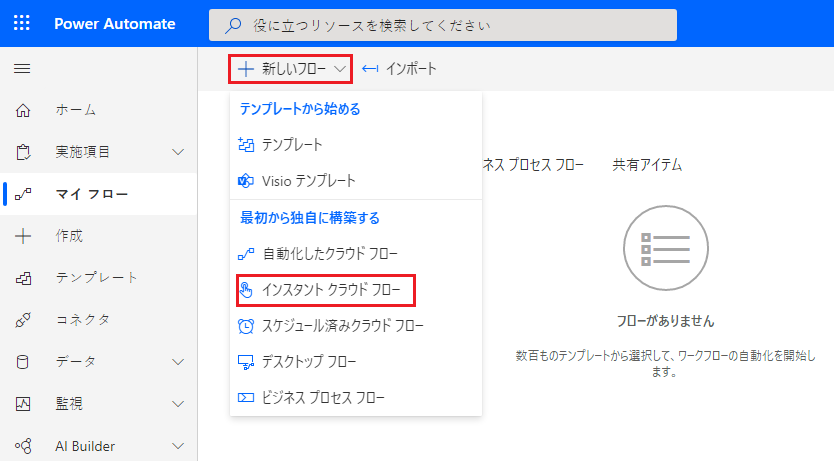This screenshot has width=834, height=461.
Task: Switch to the 共有アイテム tab
Action: pos(647,165)
